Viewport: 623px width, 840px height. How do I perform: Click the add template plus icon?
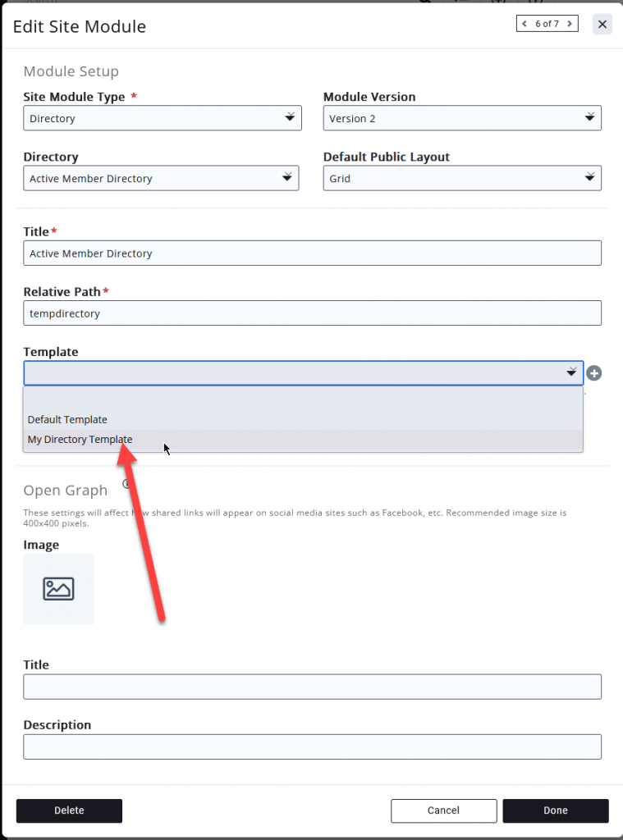point(594,373)
